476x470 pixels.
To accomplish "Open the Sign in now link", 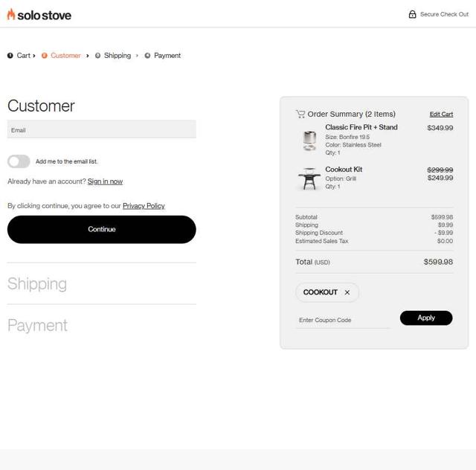I will (105, 181).
